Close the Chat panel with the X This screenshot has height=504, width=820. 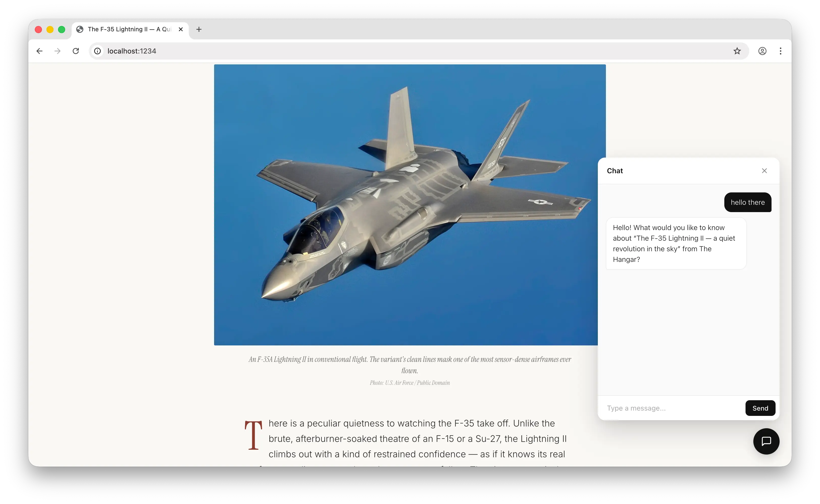point(764,171)
